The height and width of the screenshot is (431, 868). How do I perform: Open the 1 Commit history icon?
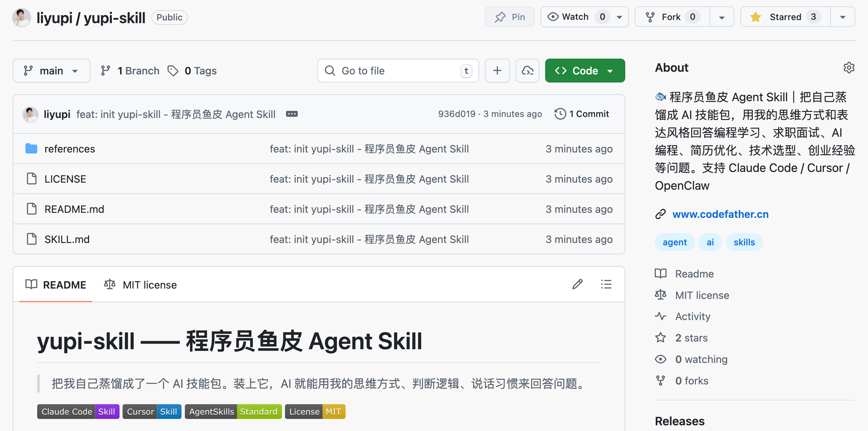[581, 114]
